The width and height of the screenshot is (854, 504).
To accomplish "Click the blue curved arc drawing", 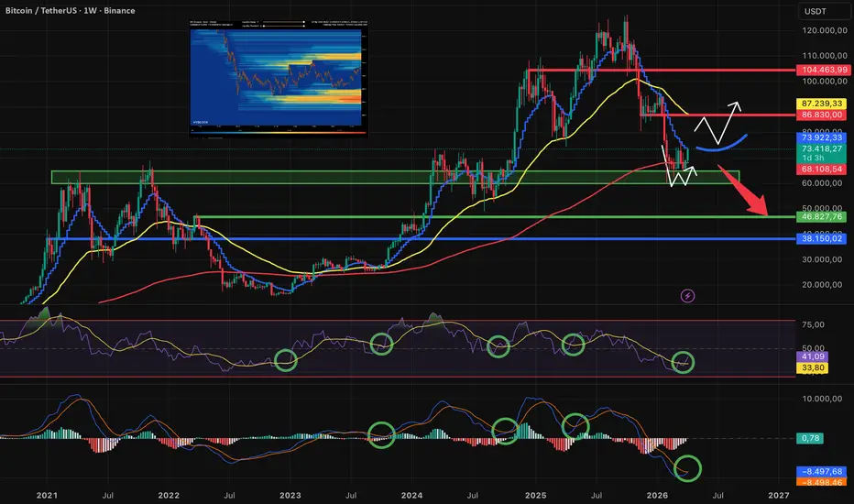I will pyautogui.click(x=721, y=143).
